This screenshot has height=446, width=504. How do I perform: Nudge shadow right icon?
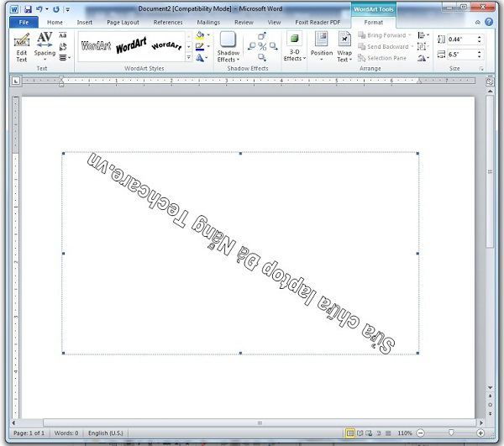(274, 46)
